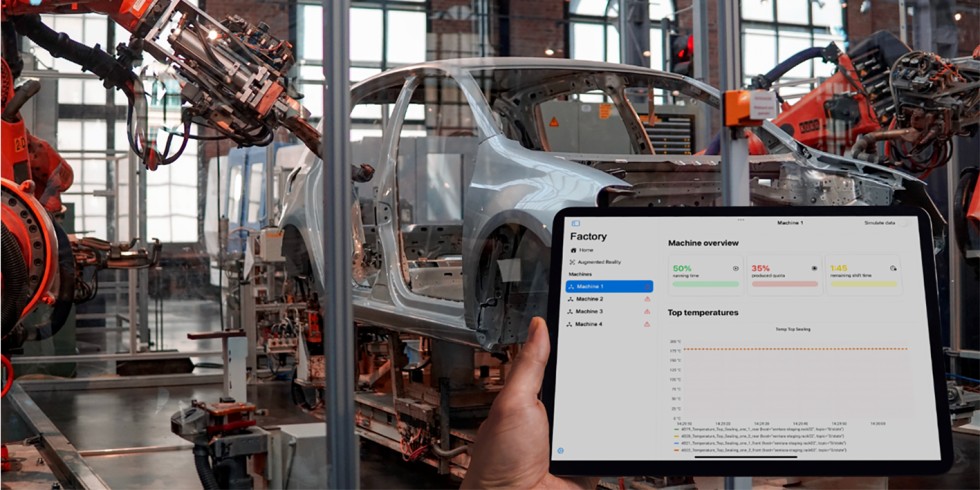Click play icon on running time card

click(736, 268)
